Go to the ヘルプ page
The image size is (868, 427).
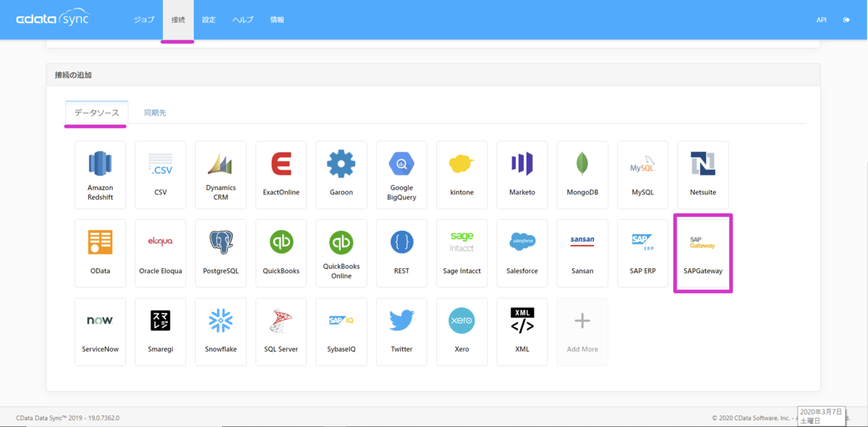coord(242,20)
